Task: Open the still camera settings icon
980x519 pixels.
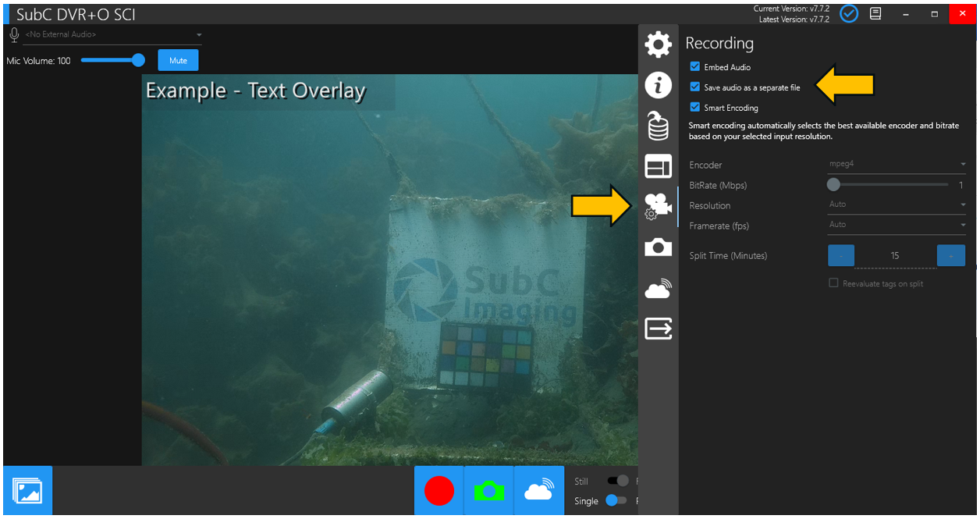Action: pyautogui.click(x=658, y=247)
